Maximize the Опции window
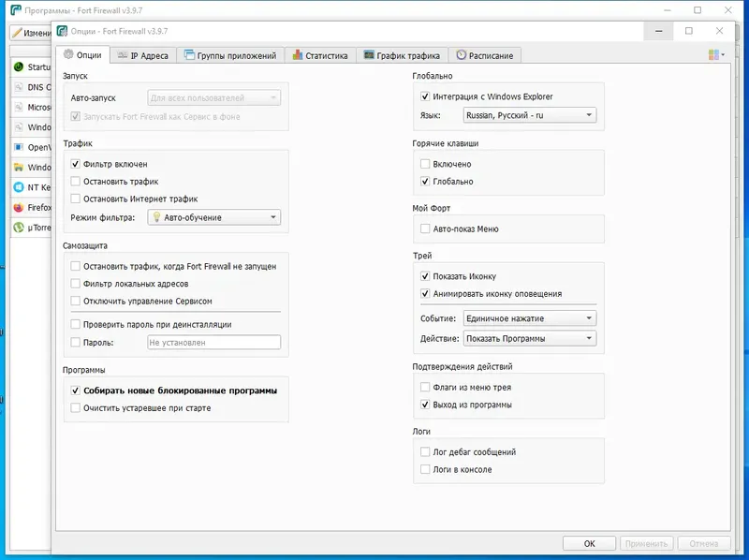749x560 pixels. click(689, 31)
